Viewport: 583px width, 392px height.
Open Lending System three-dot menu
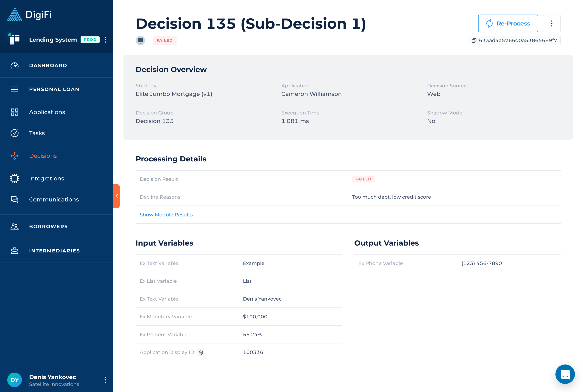[105, 39]
